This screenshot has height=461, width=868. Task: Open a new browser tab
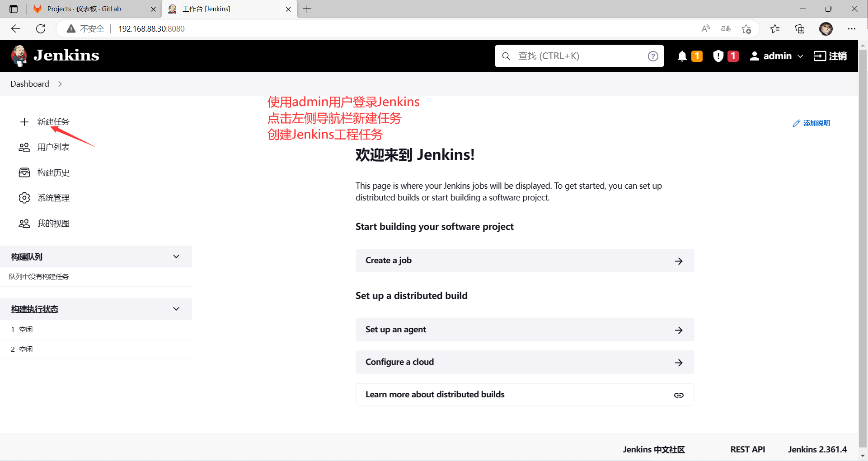click(307, 9)
